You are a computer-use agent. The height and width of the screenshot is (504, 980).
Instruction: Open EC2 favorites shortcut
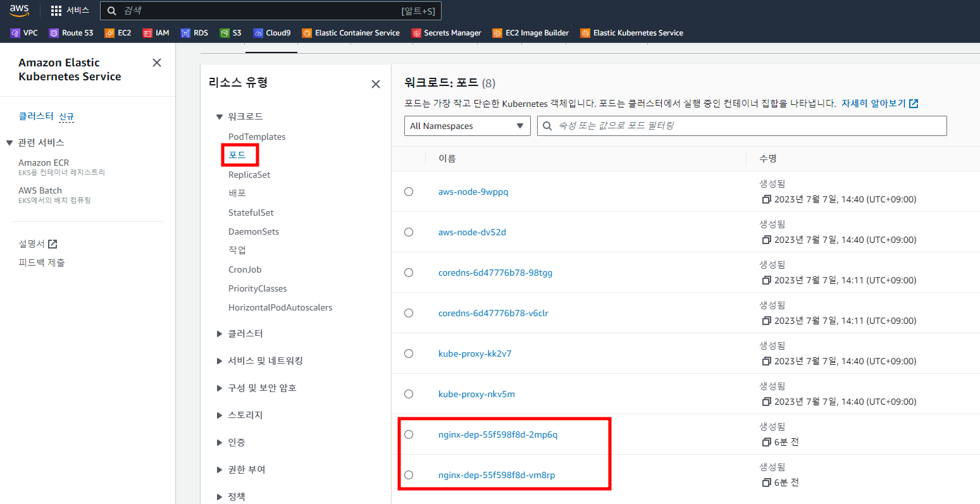[118, 33]
